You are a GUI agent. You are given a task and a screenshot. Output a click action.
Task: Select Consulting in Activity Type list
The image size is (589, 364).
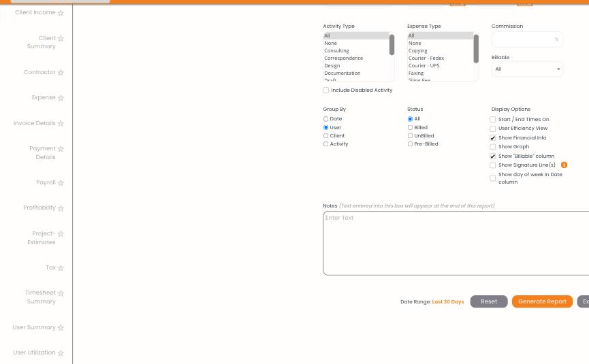point(355,50)
